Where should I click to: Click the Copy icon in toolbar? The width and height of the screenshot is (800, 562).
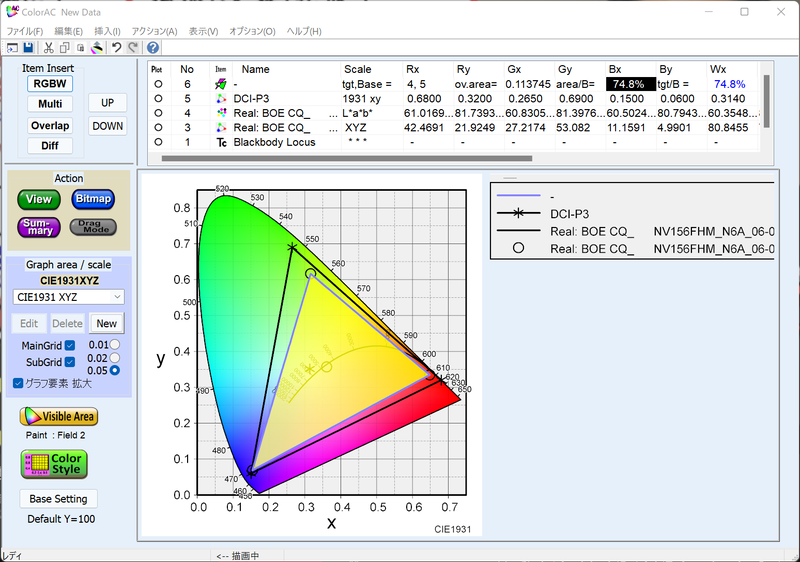pos(64,47)
